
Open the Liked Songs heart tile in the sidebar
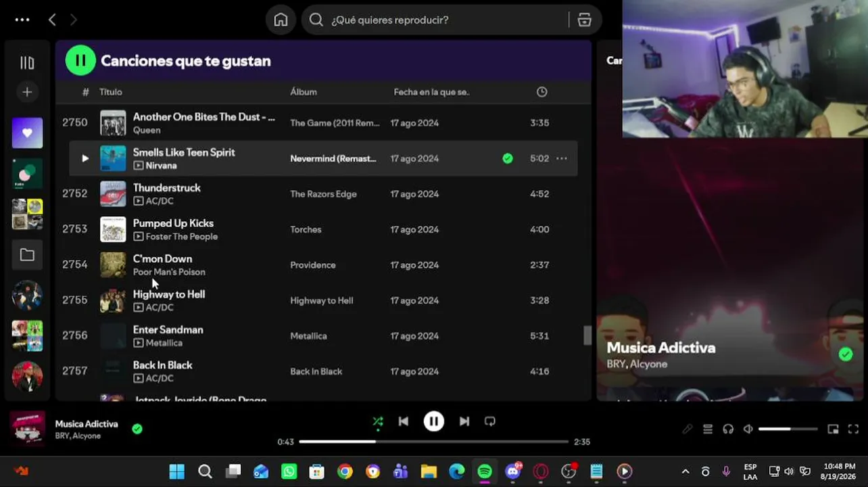pos(27,133)
